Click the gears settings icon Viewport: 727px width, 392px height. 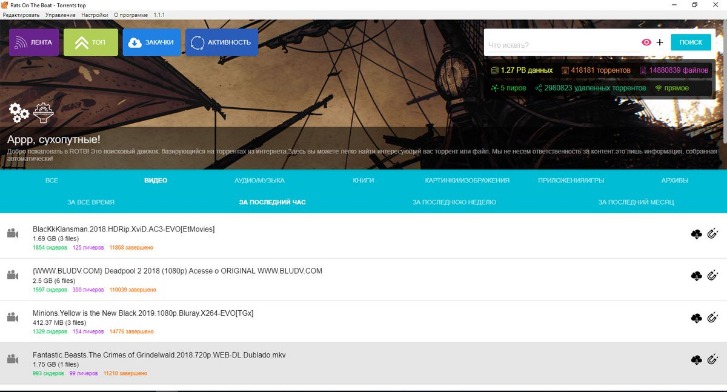click(x=19, y=113)
